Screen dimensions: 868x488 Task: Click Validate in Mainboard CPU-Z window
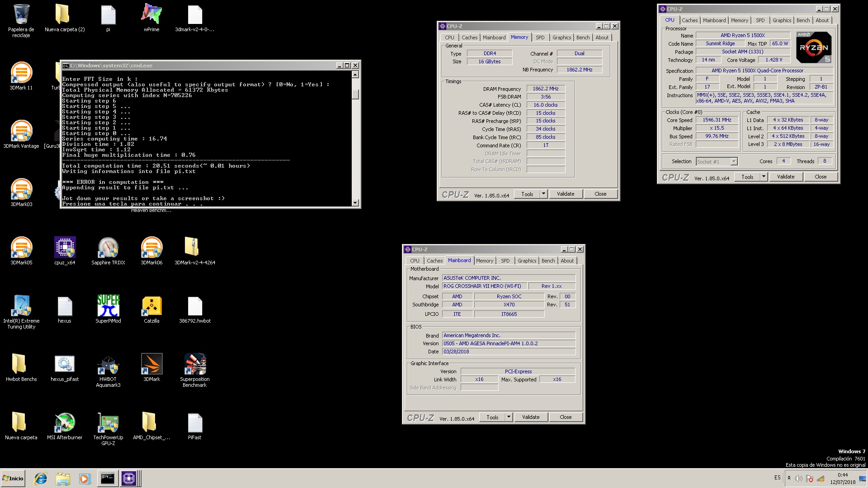pyautogui.click(x=531, y=417)
